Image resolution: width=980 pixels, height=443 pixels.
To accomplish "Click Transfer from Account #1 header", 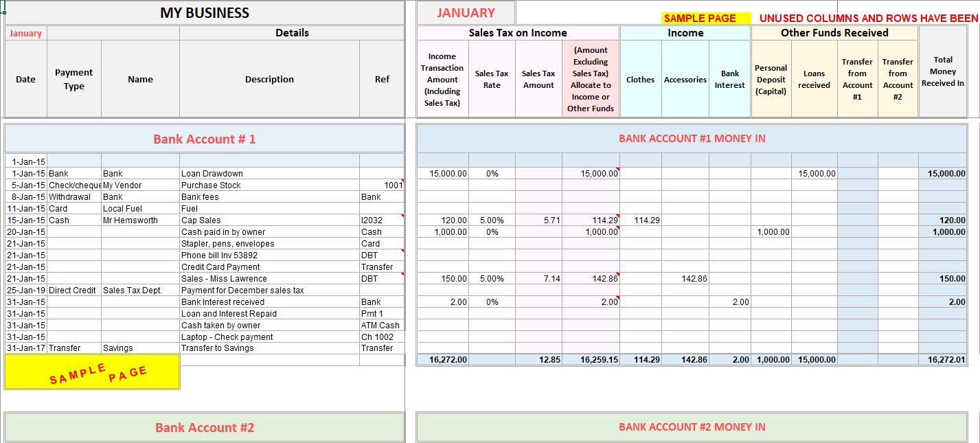I will point(858,79).
